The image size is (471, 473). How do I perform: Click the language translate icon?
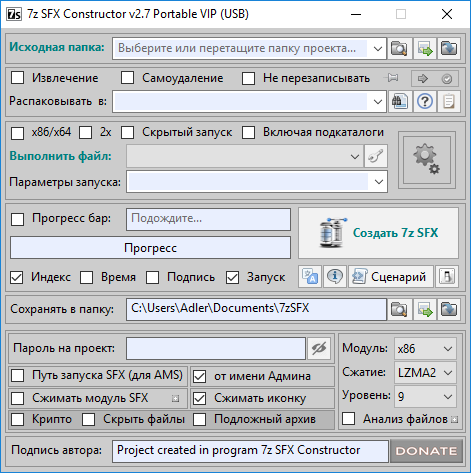point(310,277)
